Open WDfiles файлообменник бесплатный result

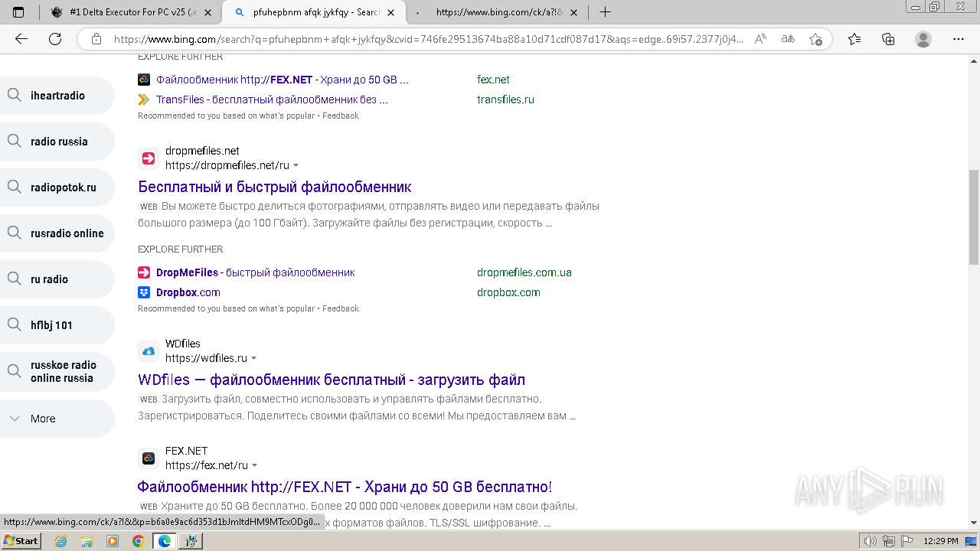pyautogui.click(x=332, y=380)
